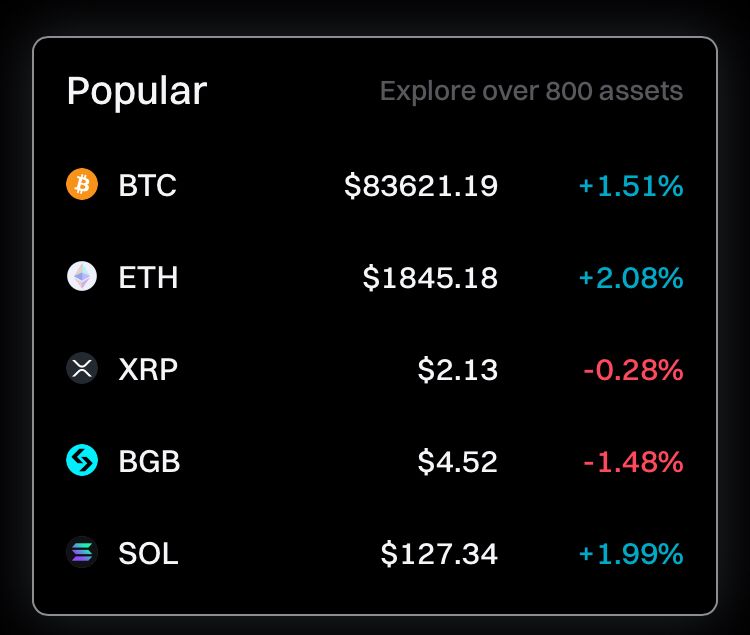750x635 pixels.
Task: Click the SOL price $127.34
Action: click(439, 553)
